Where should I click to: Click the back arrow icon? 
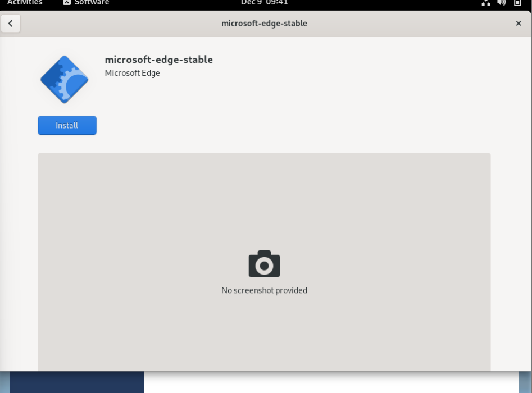[x=11, y=24]
